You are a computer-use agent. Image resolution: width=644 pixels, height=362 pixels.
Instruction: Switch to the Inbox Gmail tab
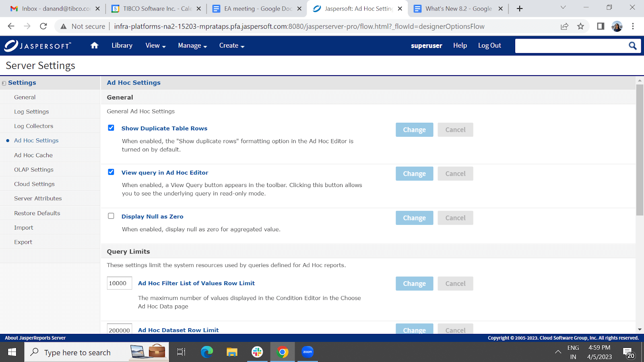54,8
